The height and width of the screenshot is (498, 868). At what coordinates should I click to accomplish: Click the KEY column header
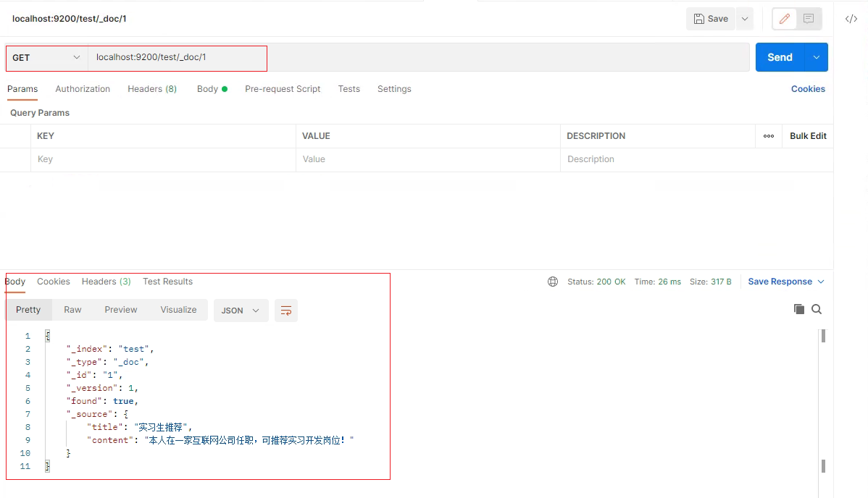(46, 136)
